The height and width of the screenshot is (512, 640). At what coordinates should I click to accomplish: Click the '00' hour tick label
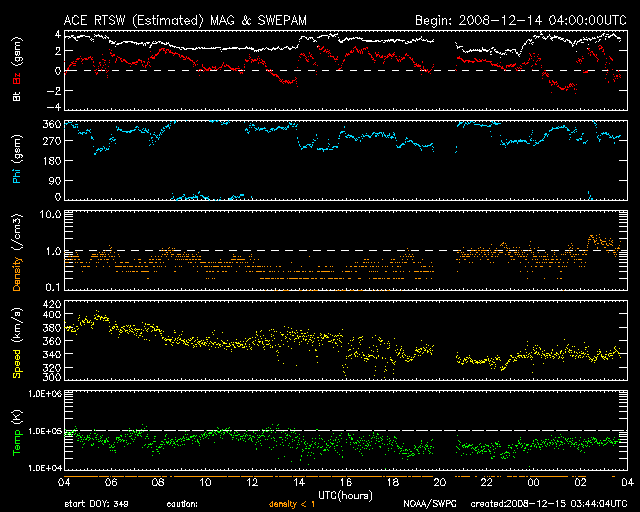533,483
